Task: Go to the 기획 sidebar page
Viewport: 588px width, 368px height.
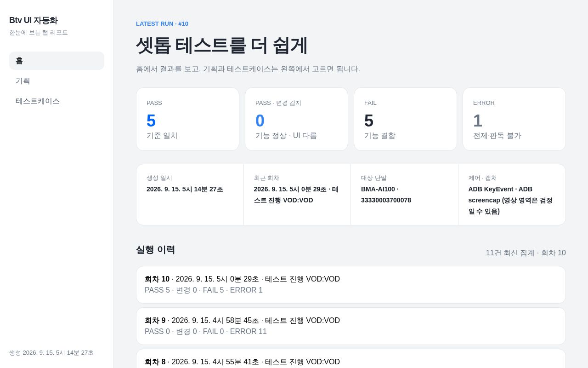Action: point(57,81)
